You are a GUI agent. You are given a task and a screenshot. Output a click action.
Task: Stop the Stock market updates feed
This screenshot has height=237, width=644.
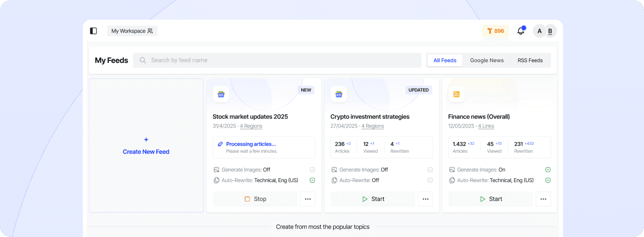click(255, 199)
